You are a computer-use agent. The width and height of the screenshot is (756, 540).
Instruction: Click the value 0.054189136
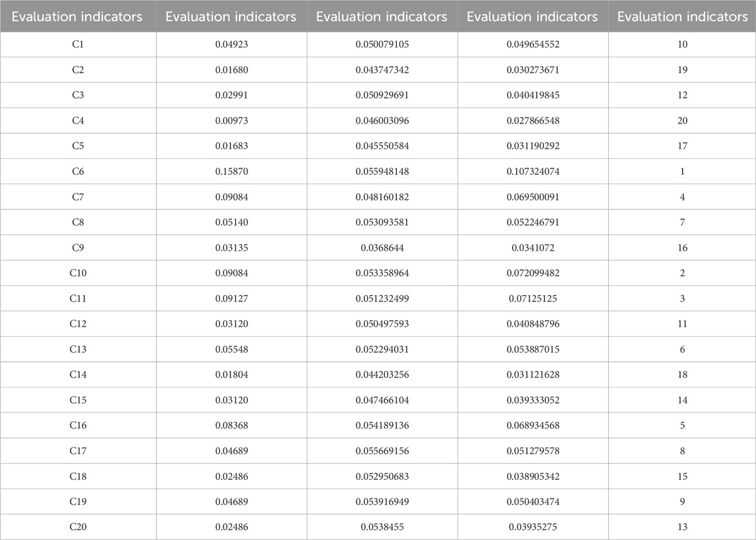[382, 426]
